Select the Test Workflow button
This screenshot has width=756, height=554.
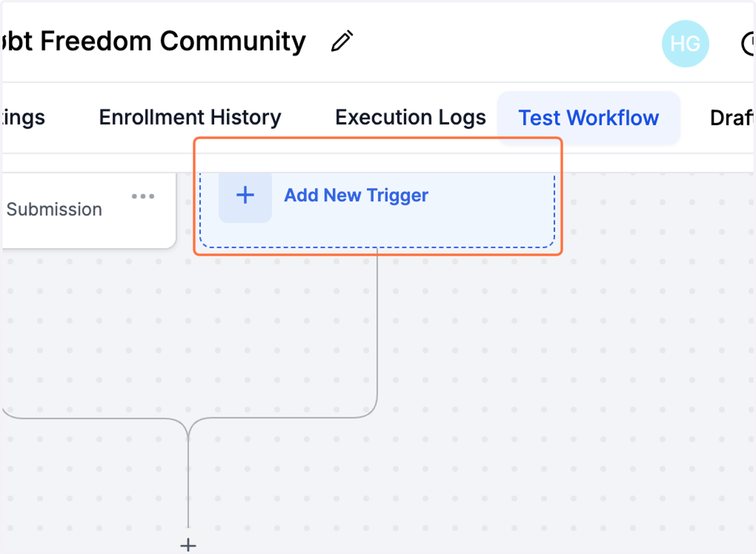point(588,118)
